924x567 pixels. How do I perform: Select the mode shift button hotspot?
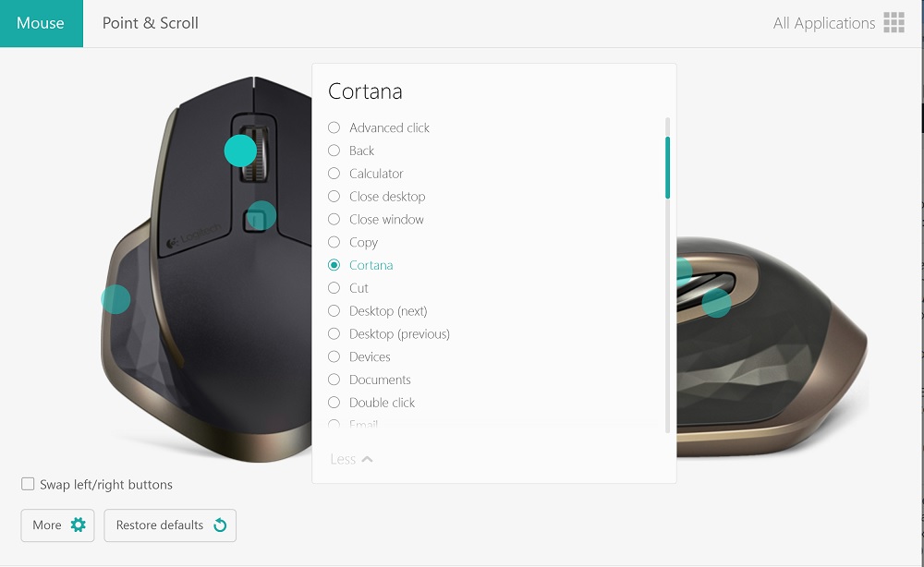(x=261, y=215)
